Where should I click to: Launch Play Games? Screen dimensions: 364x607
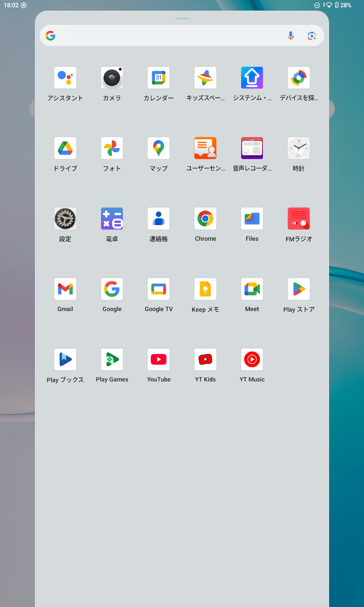(112, 359)
